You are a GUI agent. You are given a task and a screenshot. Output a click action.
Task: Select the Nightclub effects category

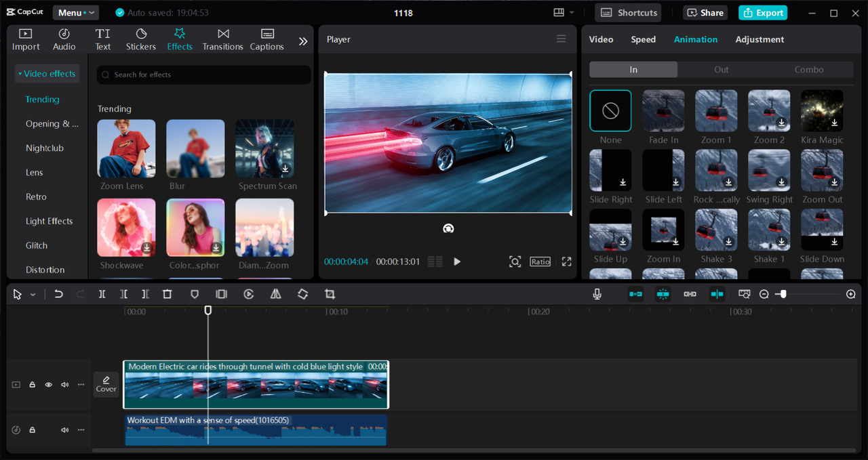pyautogui.click(x=45, y=148)
